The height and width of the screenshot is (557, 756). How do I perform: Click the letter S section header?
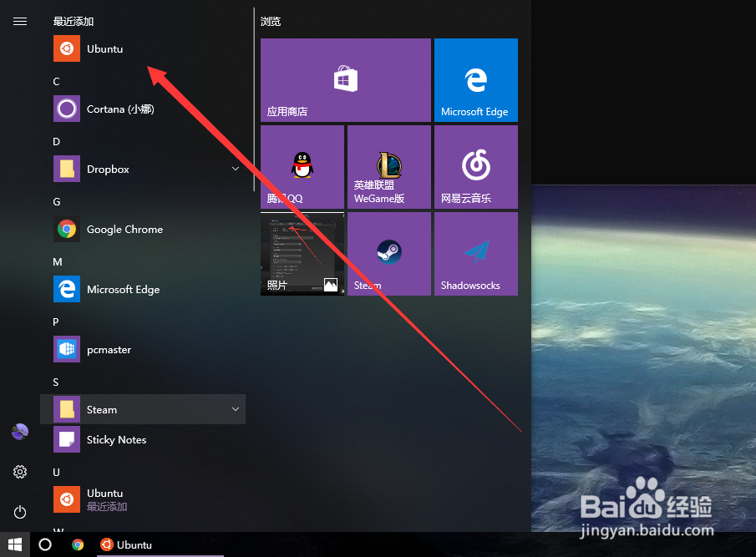[x=56, y=382]
